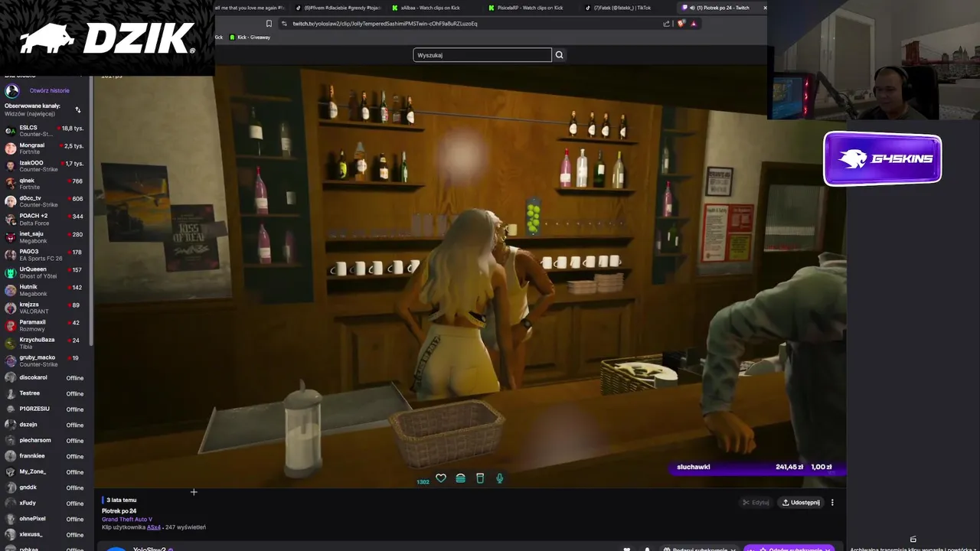Click the Mongraal channel avatar icon

(x=11, y=148)
